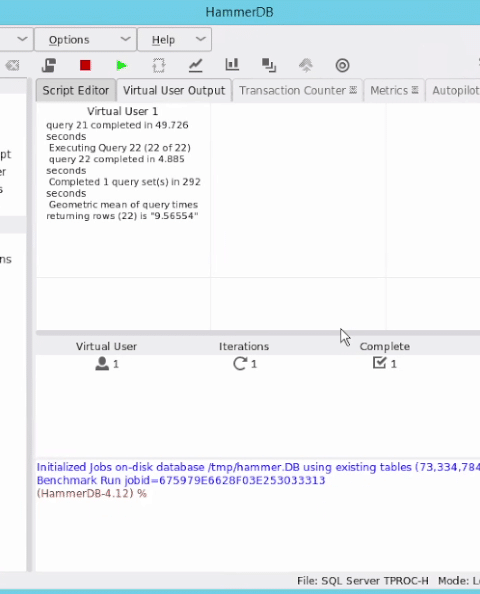Screen dimensions: 480x594
Task: Expand the Help dropdown arrow
Action: [201, 39]
